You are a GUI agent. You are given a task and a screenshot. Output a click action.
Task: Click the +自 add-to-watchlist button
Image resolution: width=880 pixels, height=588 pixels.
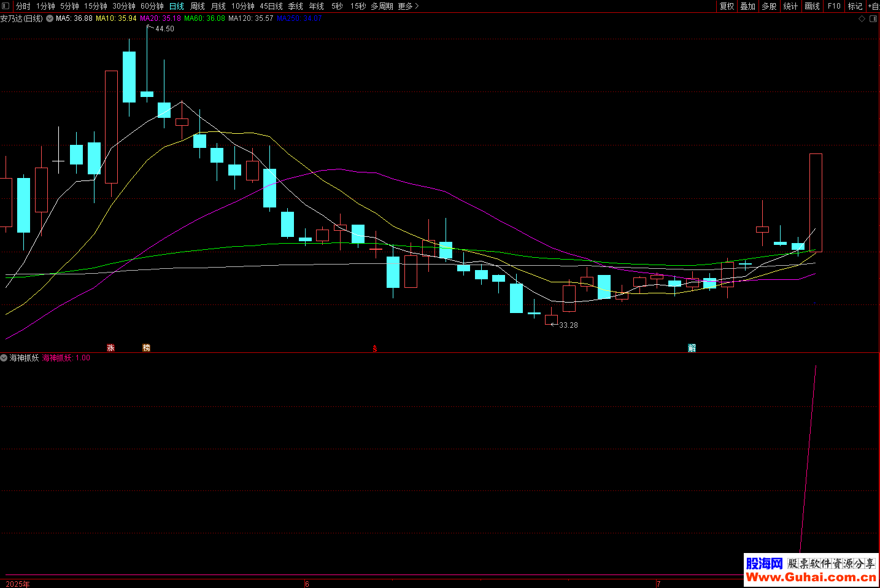click(873, 6)
